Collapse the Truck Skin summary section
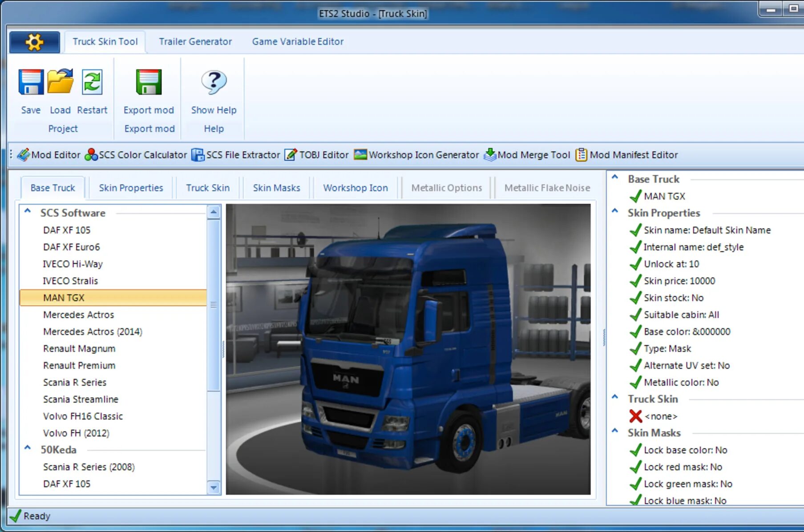Screen dimensions: 804x532 tap(615, 397)
